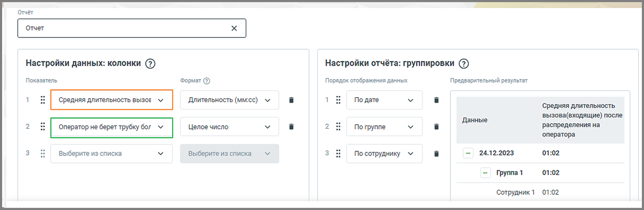The width and height of the screenshot is (644, 210).
Task: Click Данные column header in preview
Action: (x=474, y=120)
